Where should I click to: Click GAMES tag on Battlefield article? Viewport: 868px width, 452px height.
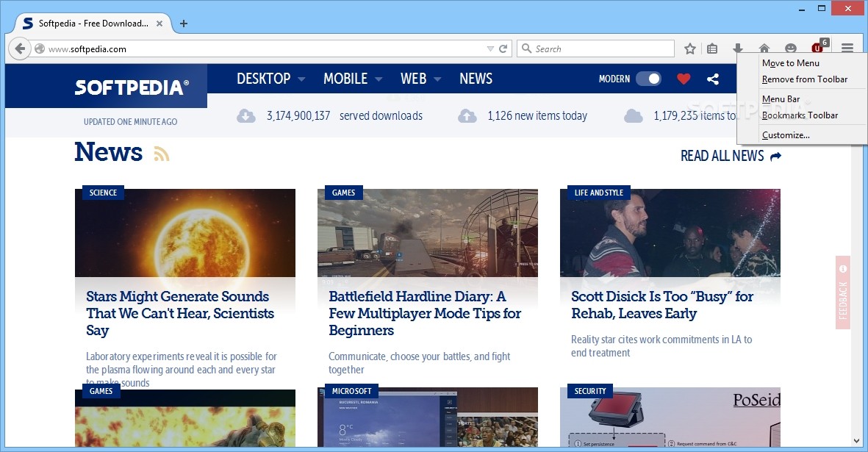point(343,193)
